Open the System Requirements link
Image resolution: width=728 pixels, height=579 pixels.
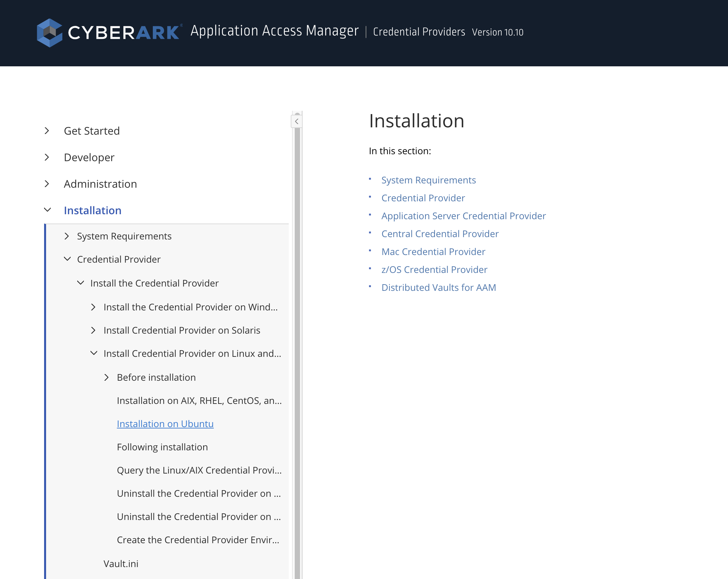pos(429,180)
